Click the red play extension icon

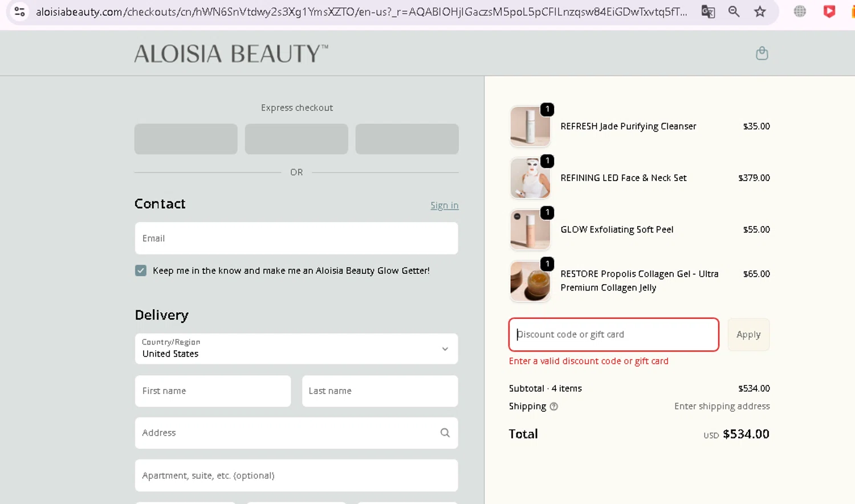point(829,11)
